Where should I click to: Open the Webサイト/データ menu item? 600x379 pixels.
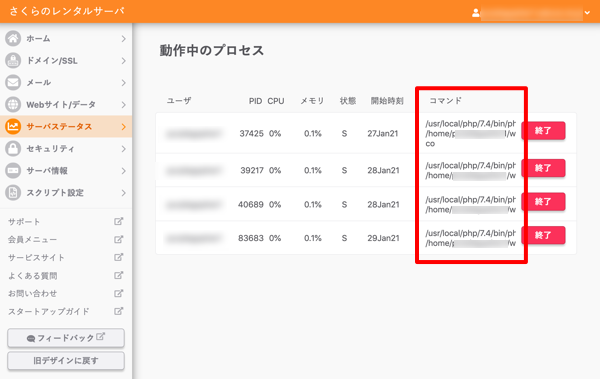tap(66, 105)
